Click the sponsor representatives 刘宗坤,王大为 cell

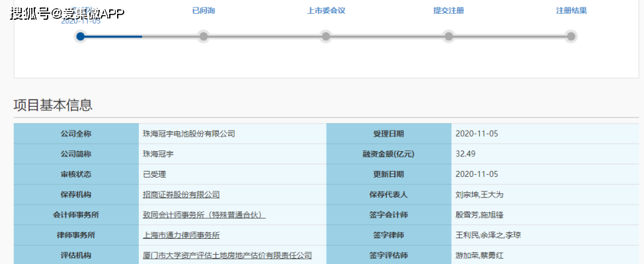(479, 195)
